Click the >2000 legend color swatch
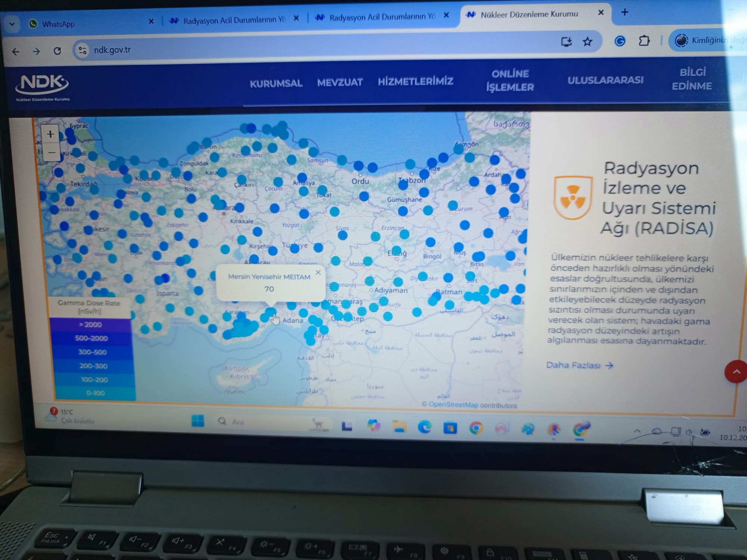 90,324
